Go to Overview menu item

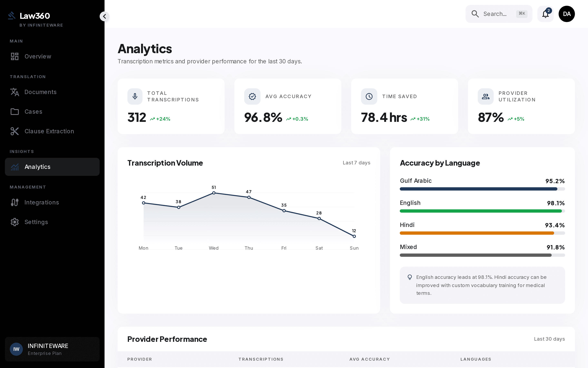point(52,56)
